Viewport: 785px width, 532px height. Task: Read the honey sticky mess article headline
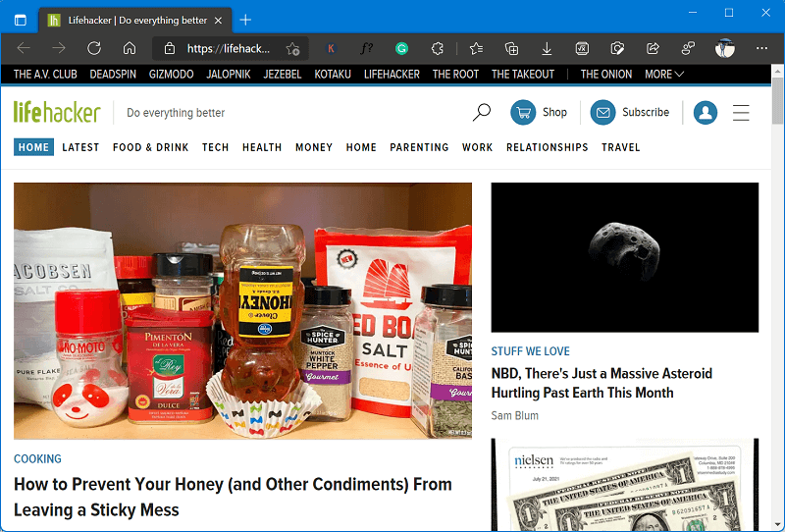coord(233,497)
